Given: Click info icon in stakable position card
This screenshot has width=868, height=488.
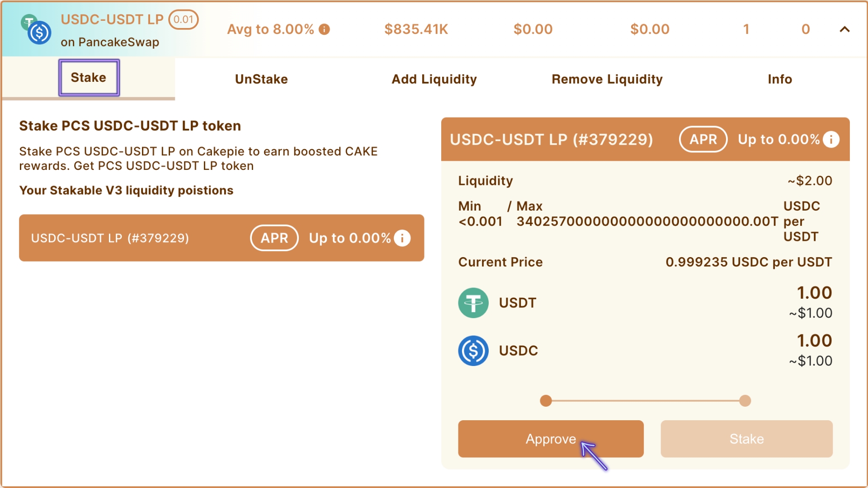Looking at the screenshot, I should click(x=402, y=238).
